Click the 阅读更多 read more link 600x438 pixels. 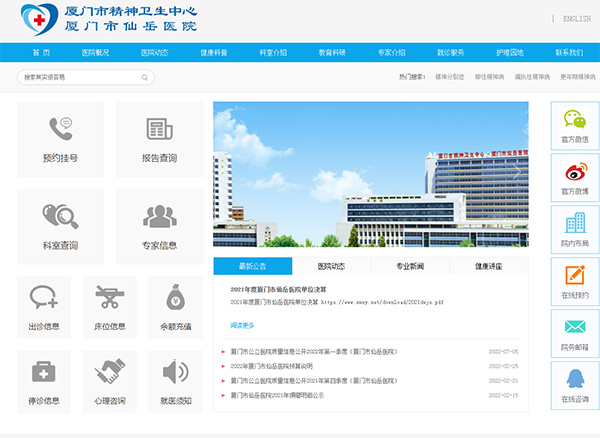tap(242, 325)
